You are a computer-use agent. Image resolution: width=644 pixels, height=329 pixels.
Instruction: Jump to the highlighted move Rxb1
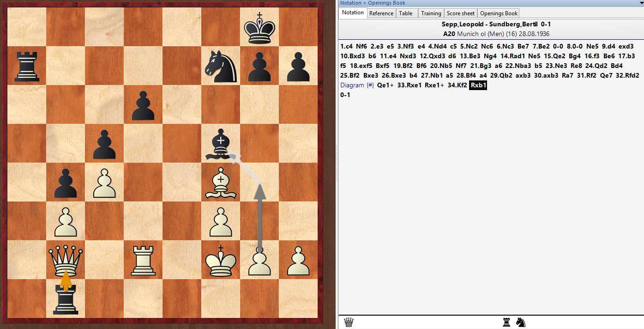click(478, 85)
